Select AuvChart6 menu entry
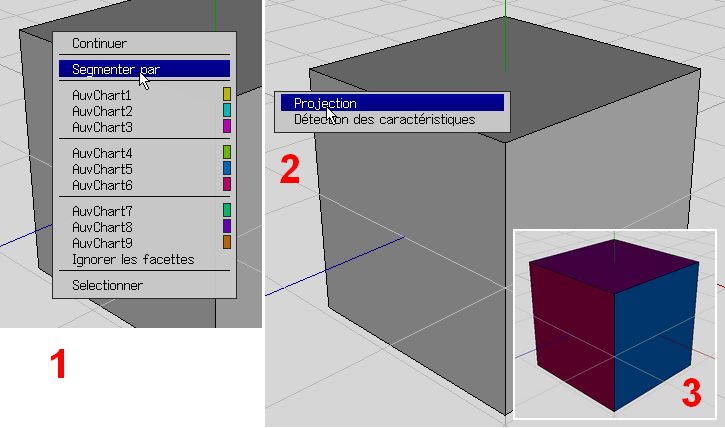 click(x=144, y=185)
